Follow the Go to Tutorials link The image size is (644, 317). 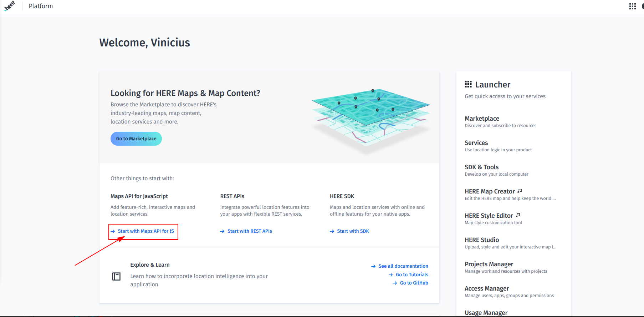click(412, 275)
